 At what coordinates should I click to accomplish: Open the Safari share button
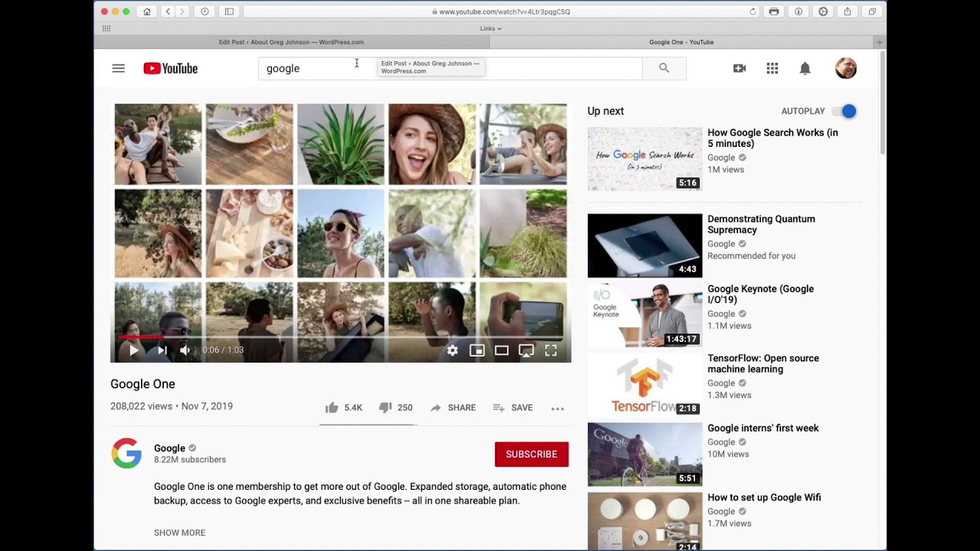point(848,11)
